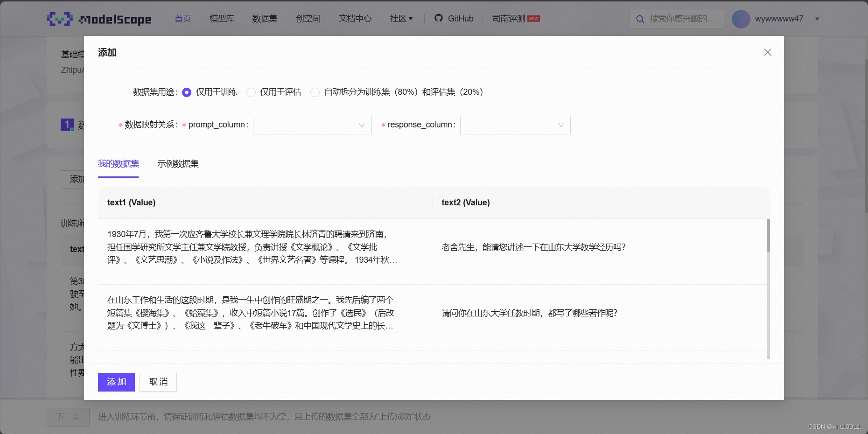Click the 取消 button

point(158,382)
